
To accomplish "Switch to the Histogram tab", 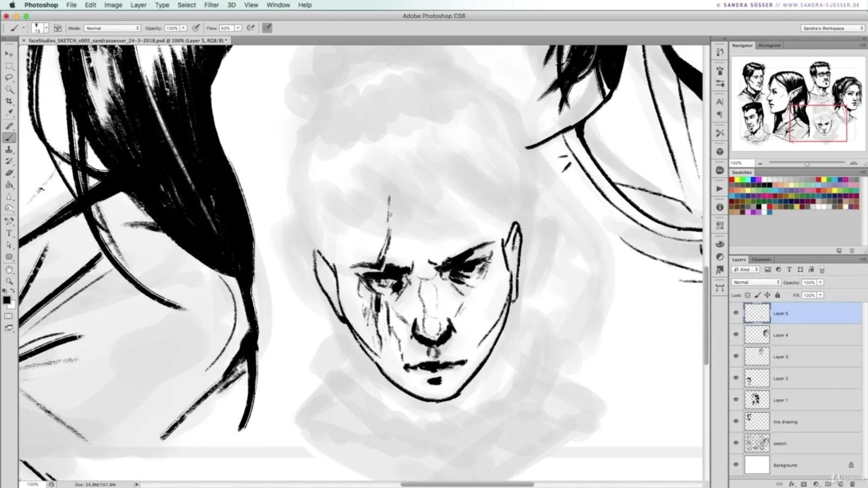I will point(769,46).
